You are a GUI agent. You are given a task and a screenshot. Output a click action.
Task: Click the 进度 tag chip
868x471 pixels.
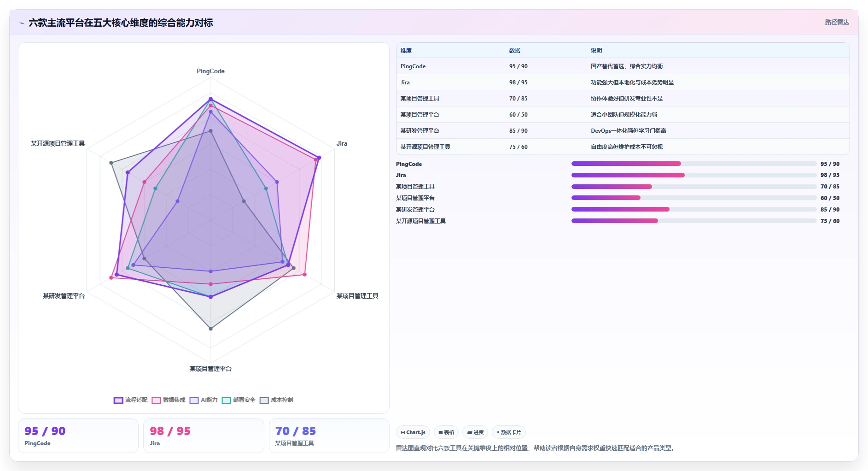[475, 432]
